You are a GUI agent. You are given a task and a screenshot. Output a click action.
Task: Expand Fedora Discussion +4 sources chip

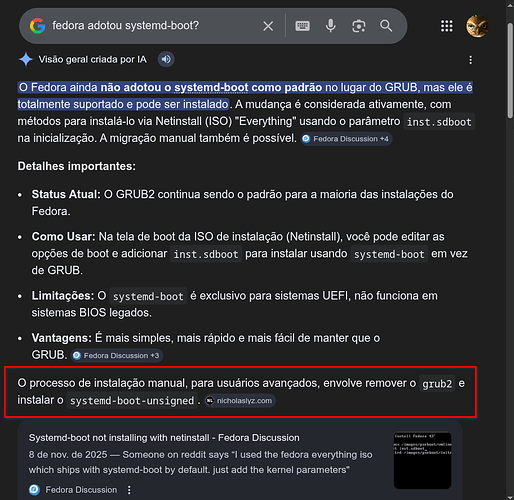[x=346, y=139]
